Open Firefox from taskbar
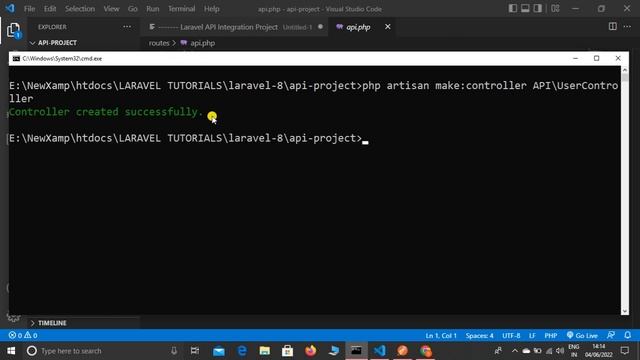This screenshot has width=640, height=360. [311, 351]
